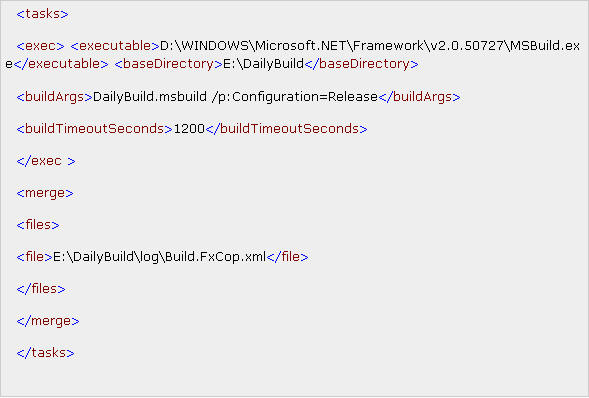Click the 1200 timeout value
This screenshot has width=589, height=398.
(189, 129)
